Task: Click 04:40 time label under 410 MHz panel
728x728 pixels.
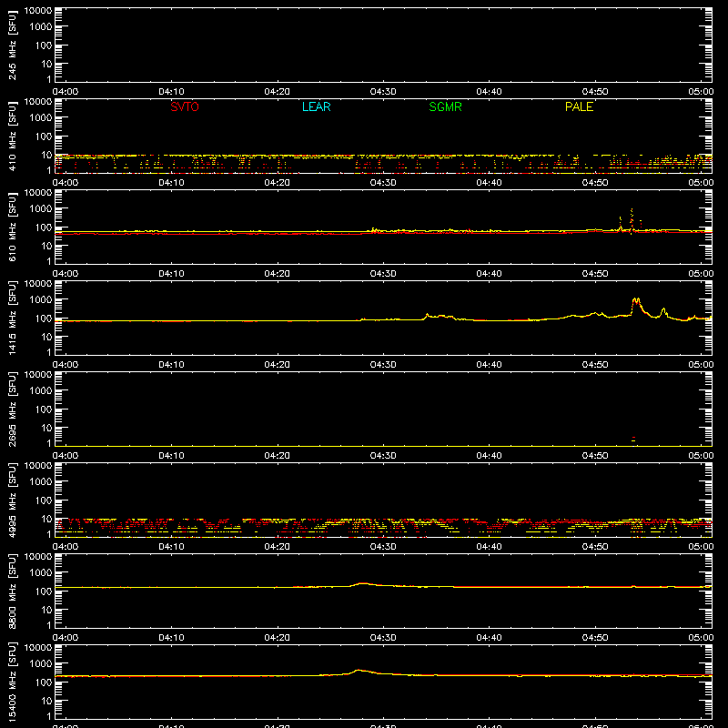Action: click(x=489, y=183)
